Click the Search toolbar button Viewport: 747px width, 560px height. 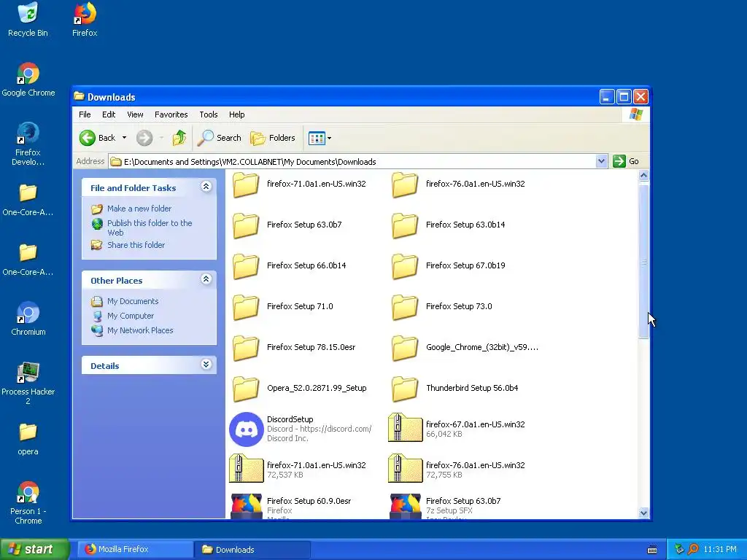219,138
